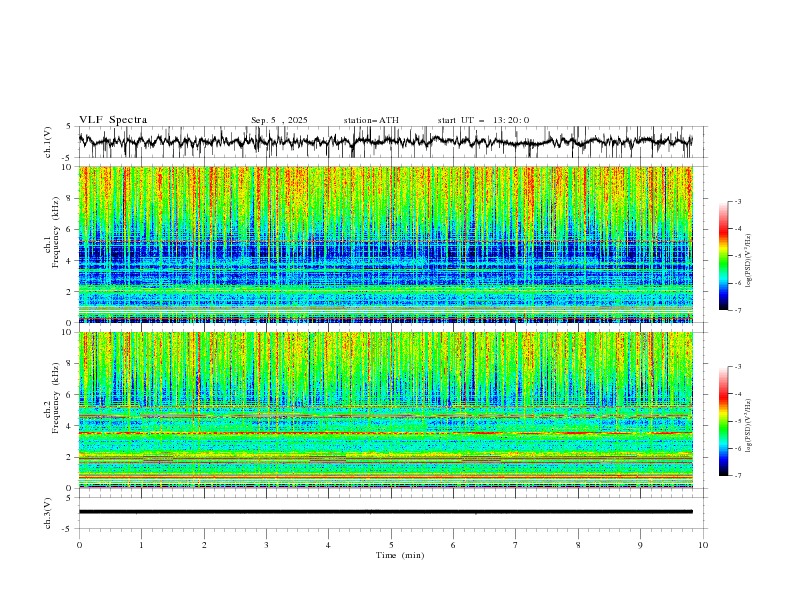Click "-7" on ch.2 color bar scale
The width and height of the screenshot is (792, 612).
737,475
